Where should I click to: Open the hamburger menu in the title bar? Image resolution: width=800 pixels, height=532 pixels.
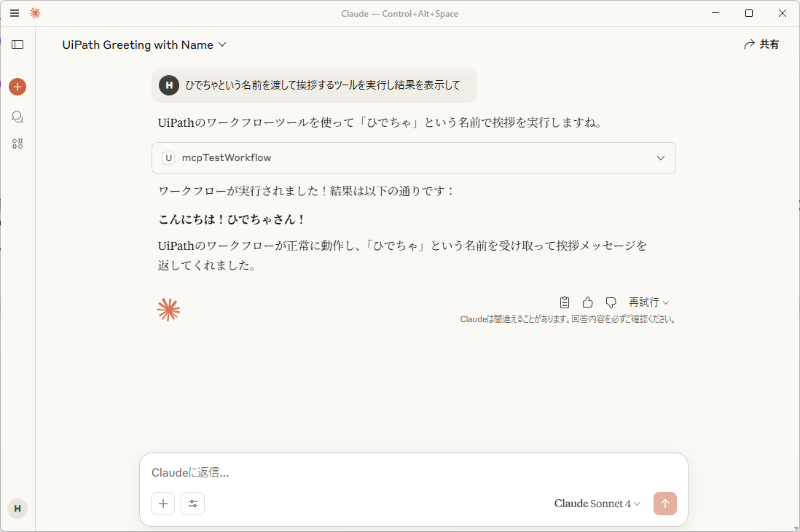pyautogui.click(x=15, y=13)
